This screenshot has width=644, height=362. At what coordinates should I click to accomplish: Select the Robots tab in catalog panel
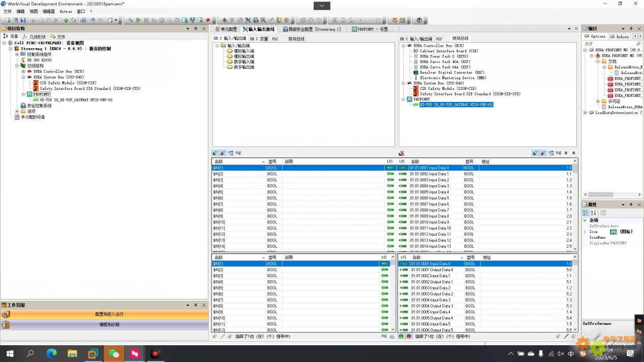click(x=619, y=37)
